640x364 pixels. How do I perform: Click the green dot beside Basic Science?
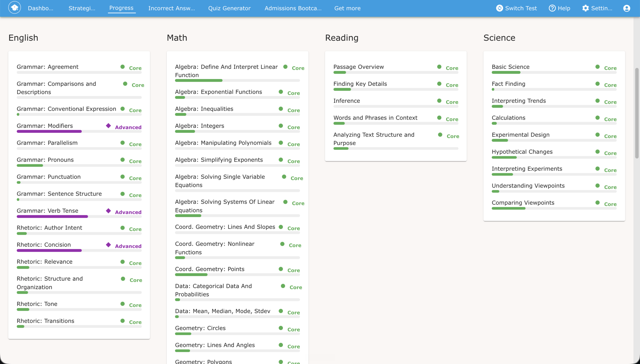597,67
